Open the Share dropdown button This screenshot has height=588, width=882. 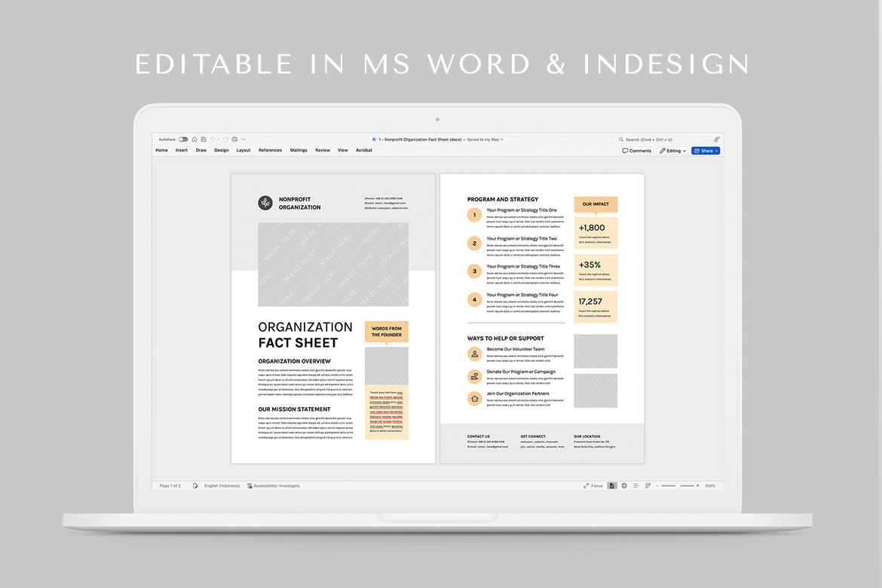pos(706,151)
